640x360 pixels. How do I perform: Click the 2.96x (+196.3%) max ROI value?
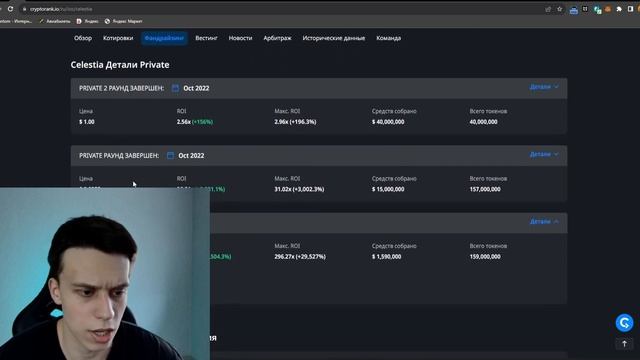(295, 122)
